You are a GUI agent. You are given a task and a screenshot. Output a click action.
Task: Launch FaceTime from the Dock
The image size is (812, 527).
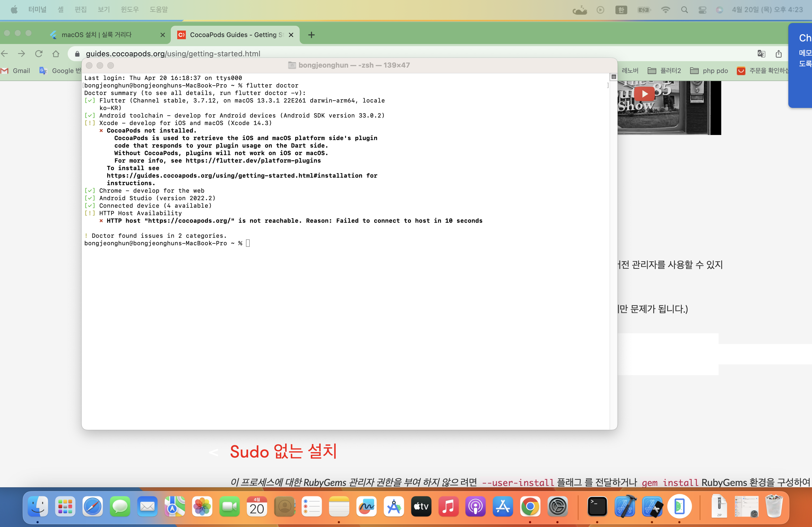(x=230, y=507)
